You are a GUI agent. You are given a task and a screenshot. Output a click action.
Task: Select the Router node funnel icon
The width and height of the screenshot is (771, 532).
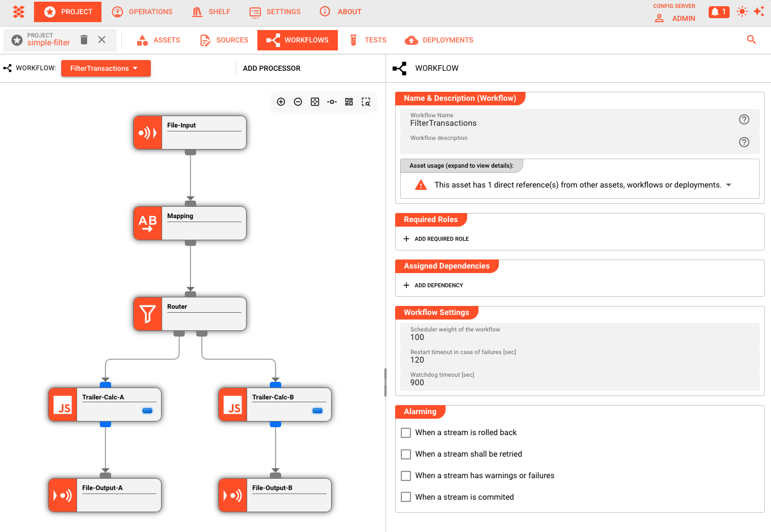click(x=148, y=314)
